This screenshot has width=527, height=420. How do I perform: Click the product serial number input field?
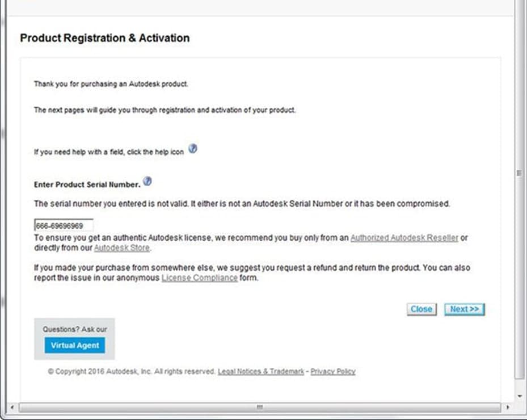pos(64,226)
